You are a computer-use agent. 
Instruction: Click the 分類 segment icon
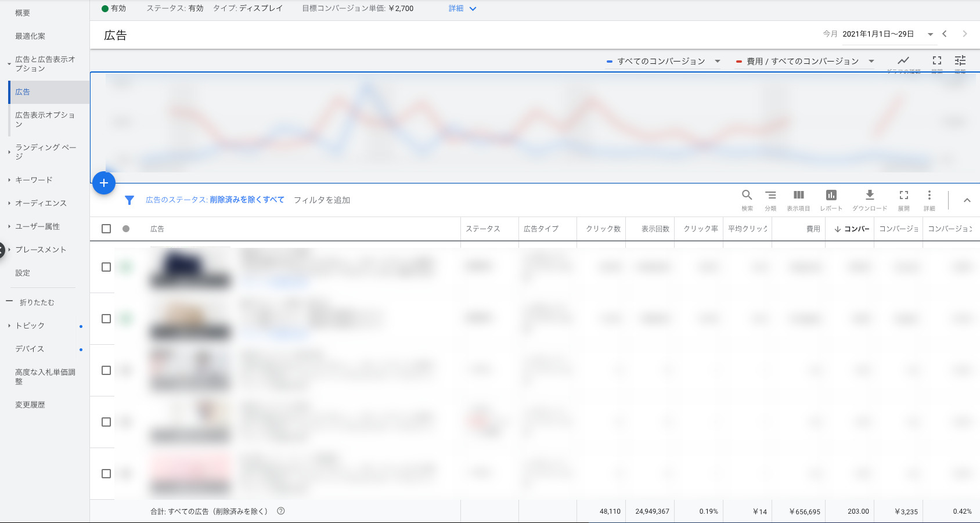pos(770,196)
